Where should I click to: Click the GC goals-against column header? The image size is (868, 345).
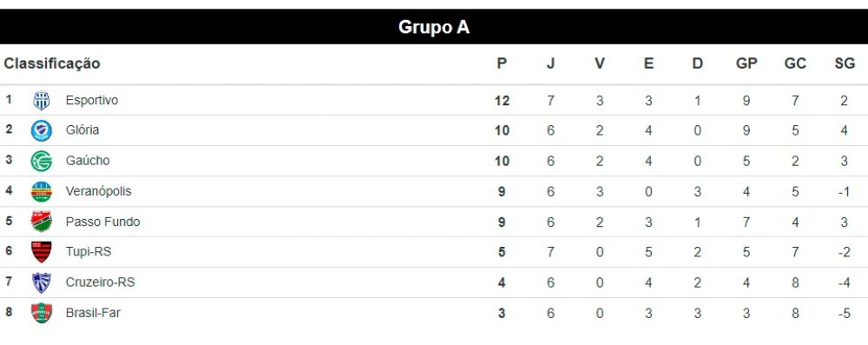click(795, 63)
